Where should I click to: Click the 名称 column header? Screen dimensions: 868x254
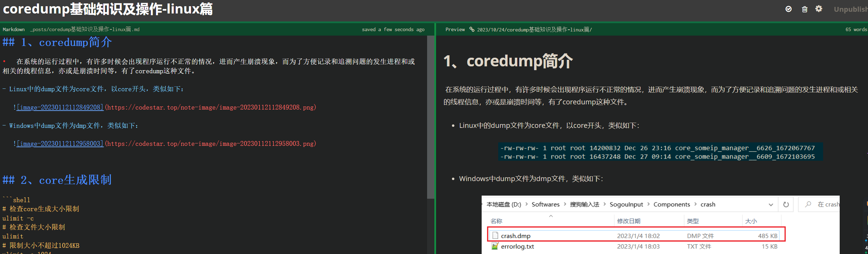[x=496, y=221]
